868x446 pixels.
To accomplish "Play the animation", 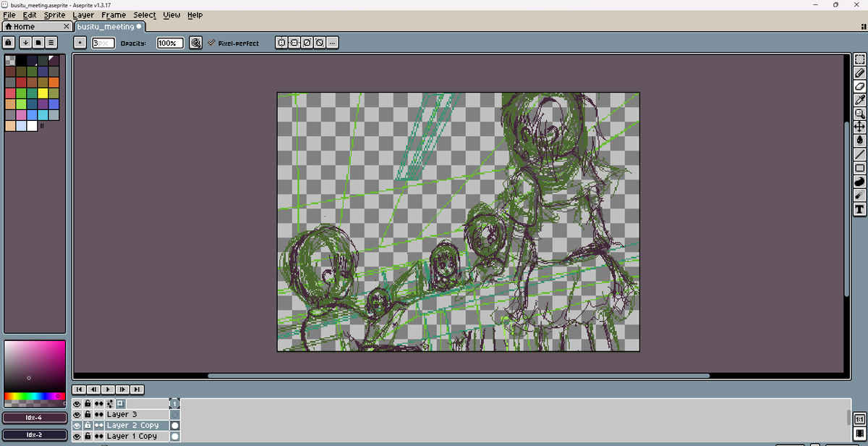I will click(109, 390).
